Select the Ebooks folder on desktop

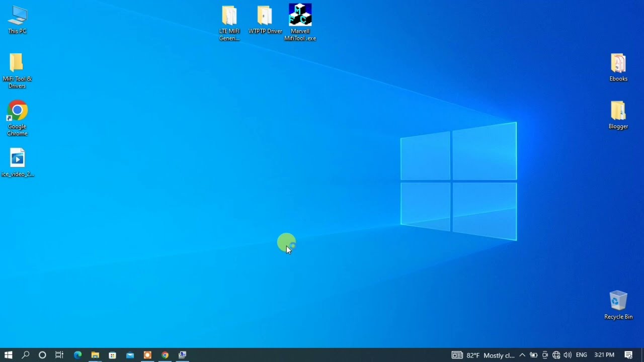click(618, 67)
